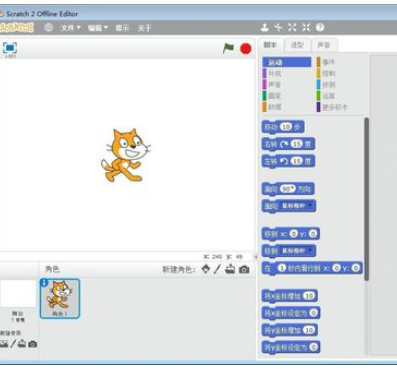Choose backdrop from library icon under 新建背景

[x=4, y=344]
